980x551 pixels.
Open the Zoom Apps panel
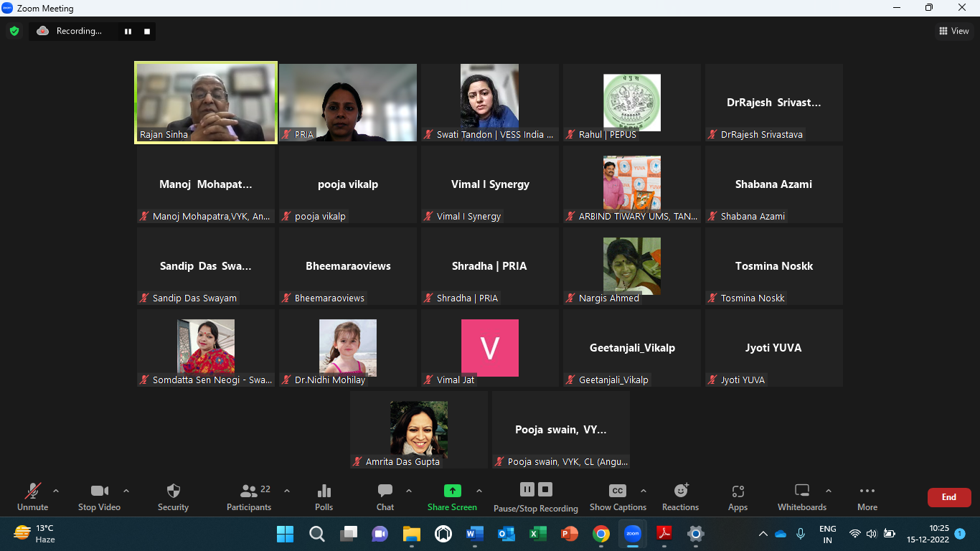click(x=738, y=497)
